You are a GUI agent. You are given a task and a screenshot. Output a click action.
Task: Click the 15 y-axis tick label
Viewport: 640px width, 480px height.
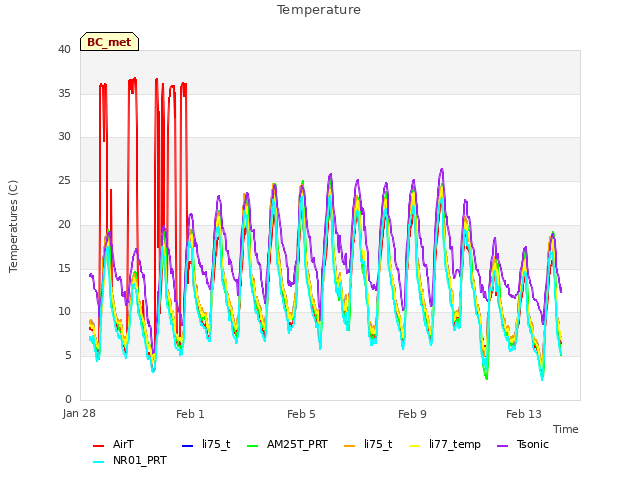[64, 269]
